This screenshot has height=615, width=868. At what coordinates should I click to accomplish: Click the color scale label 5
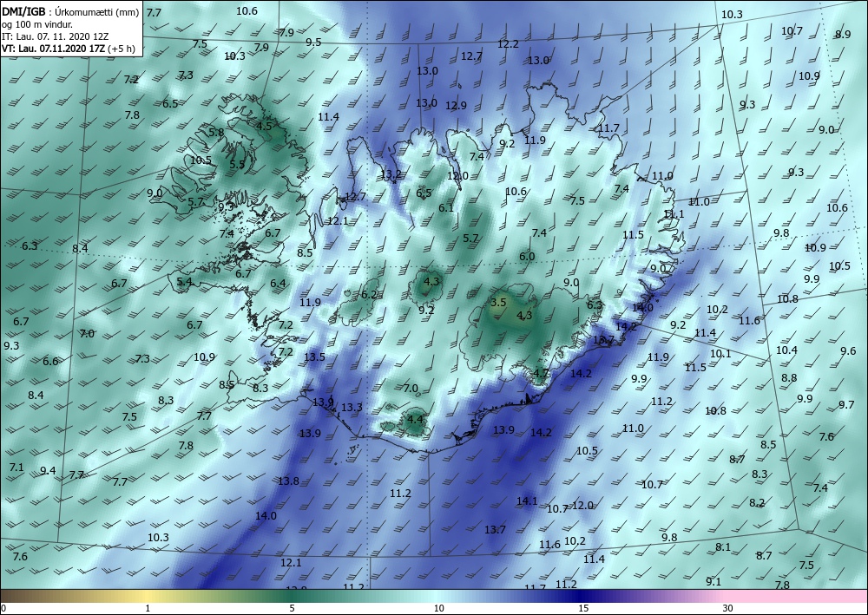[292, 608]
